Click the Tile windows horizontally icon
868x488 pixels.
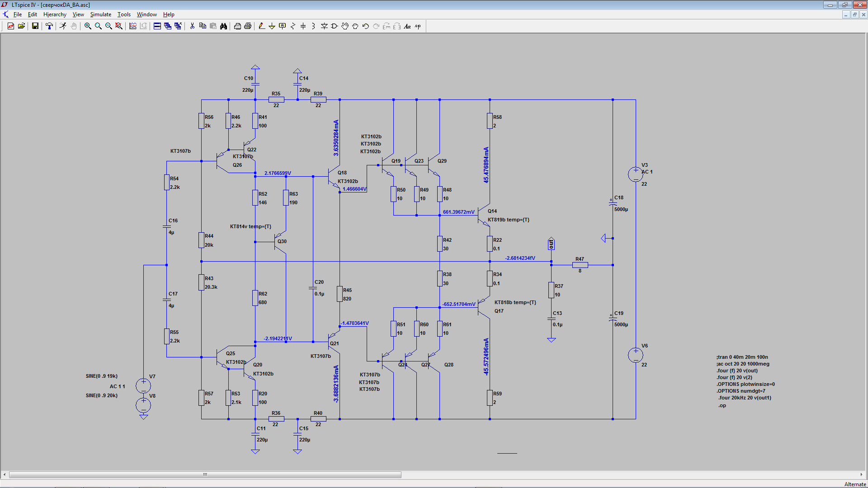click(157, 26)
